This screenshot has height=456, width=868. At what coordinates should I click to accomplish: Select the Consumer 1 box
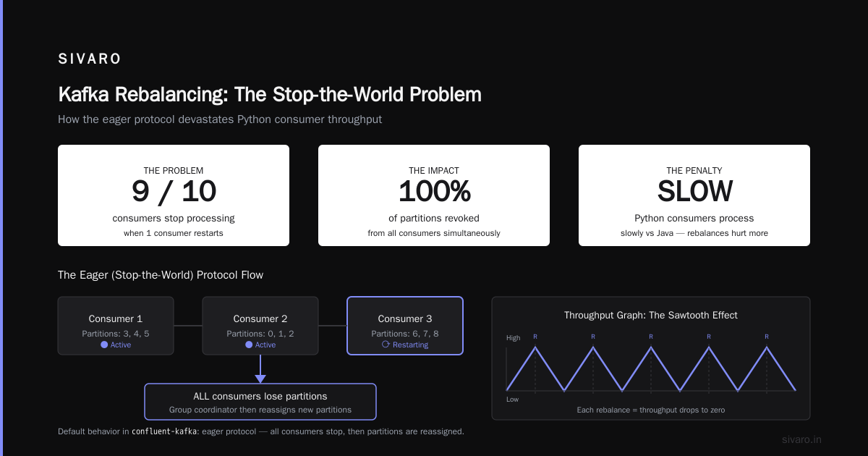116,326
